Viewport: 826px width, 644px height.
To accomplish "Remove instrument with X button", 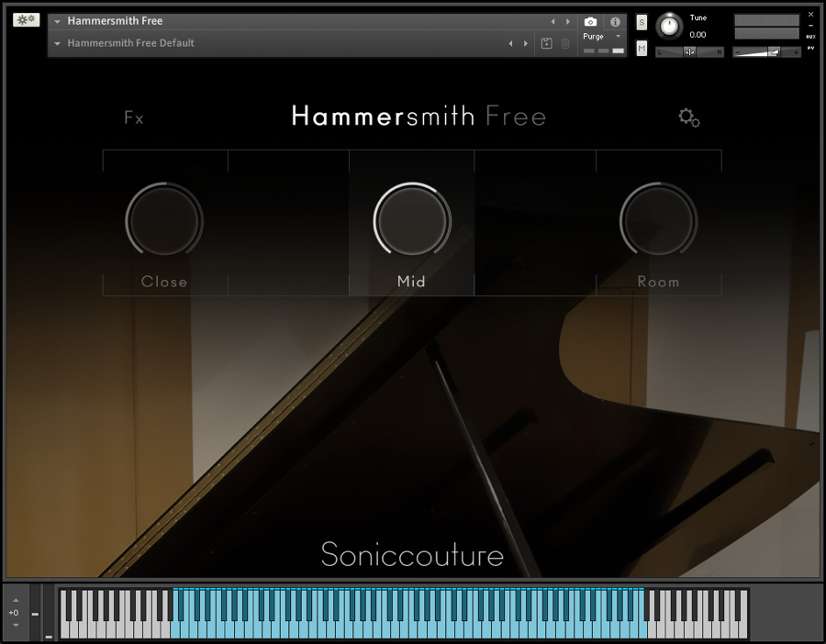I will pos(810,14).
